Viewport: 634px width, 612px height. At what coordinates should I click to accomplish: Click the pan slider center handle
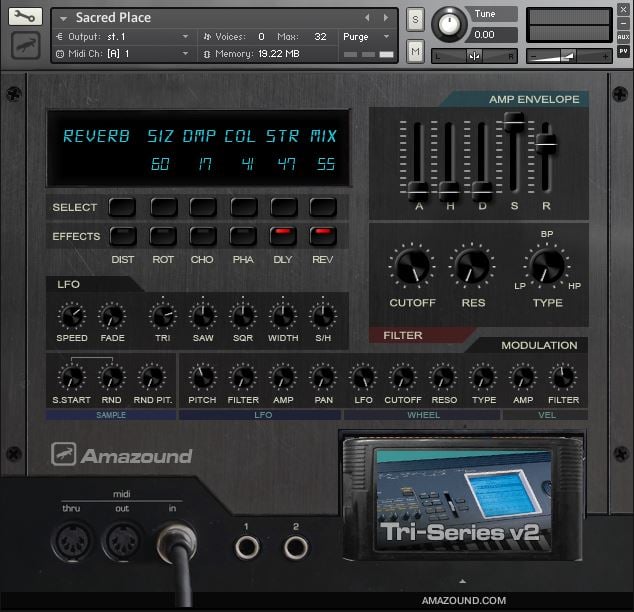coord(474,56)
